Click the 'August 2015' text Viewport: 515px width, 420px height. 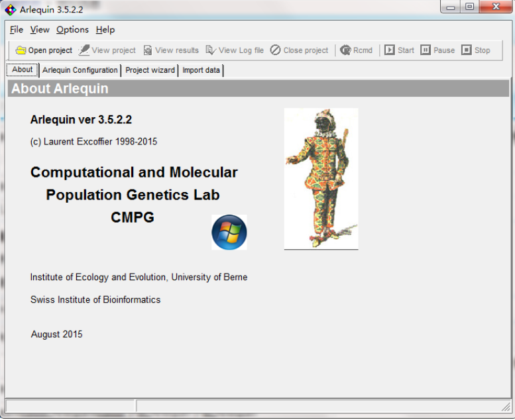tap(56, 335)
